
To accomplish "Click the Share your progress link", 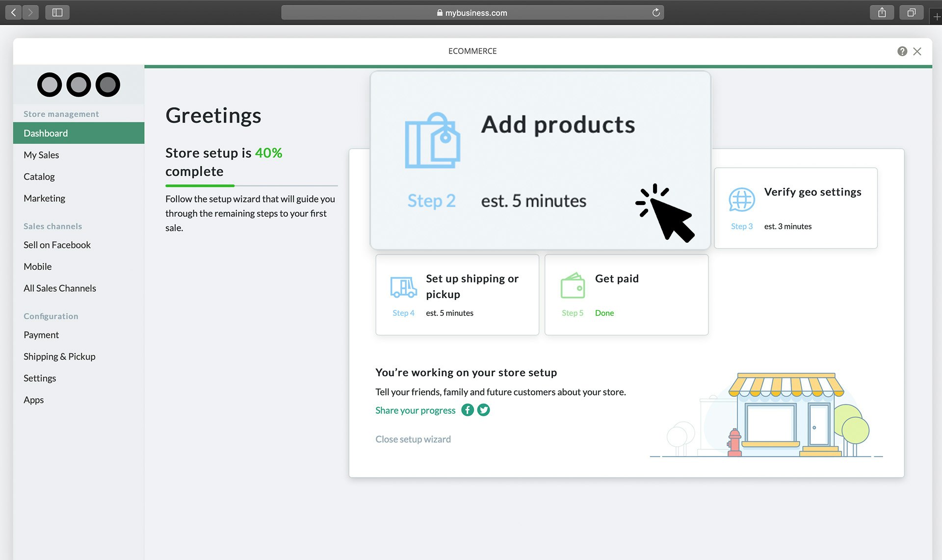I will point(415,410).
